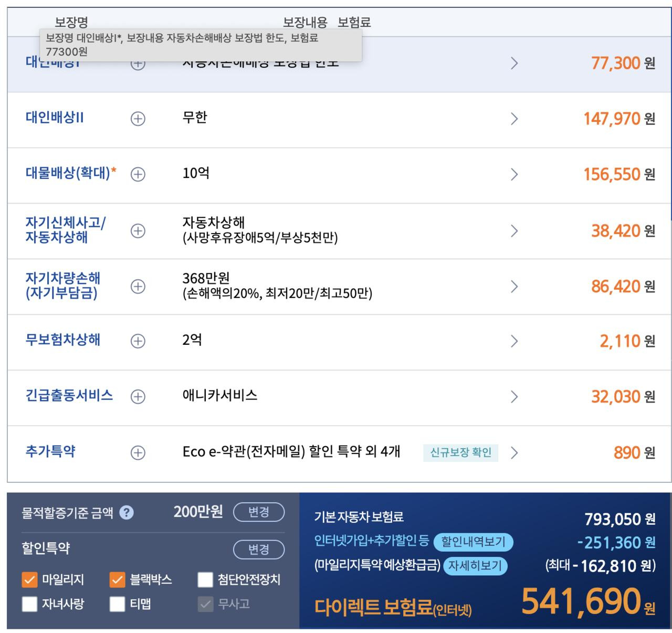Select the 자기차량손해(자기부담금) coverage name

63,286
